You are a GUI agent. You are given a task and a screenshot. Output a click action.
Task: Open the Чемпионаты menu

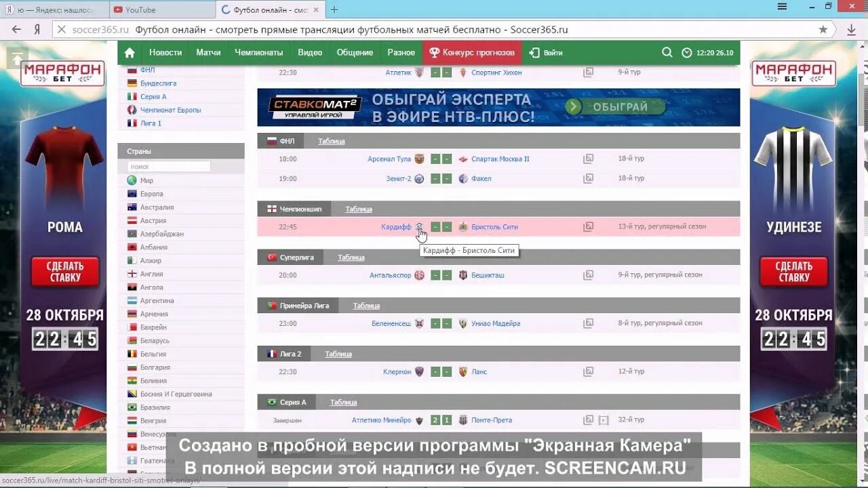tap(259, 52)
